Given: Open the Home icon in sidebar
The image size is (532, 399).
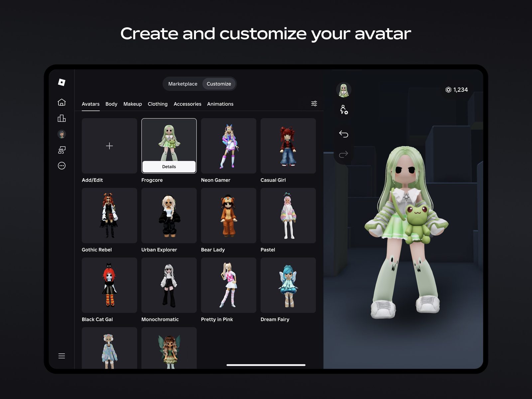Looking at the screenshot, I should (62, 102).
